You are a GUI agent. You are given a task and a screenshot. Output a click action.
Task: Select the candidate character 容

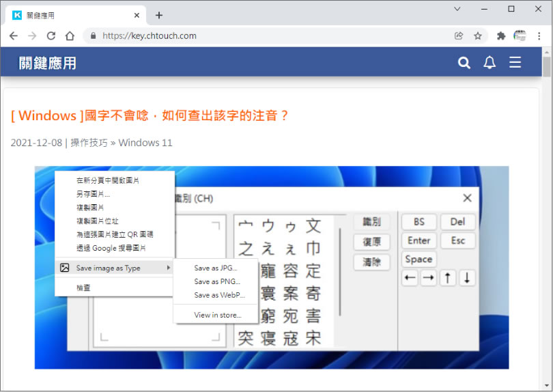pyautogui.click(x=291, y=271)
